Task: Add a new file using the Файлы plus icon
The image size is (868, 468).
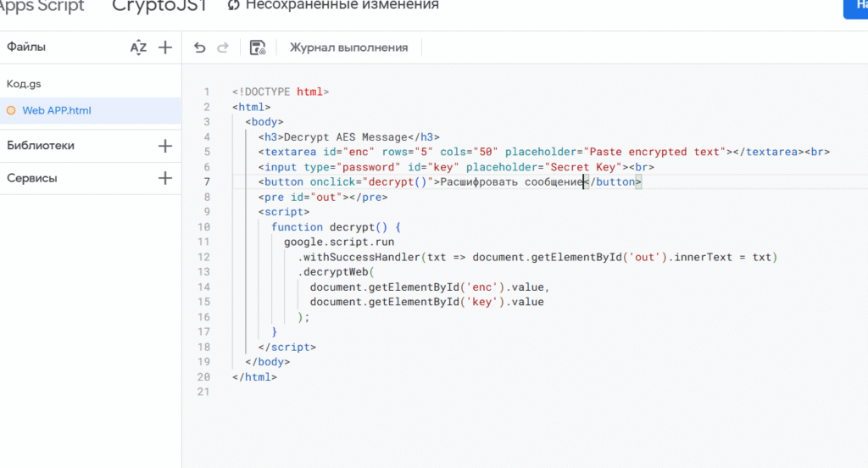Action: click(x=165, y=47)
